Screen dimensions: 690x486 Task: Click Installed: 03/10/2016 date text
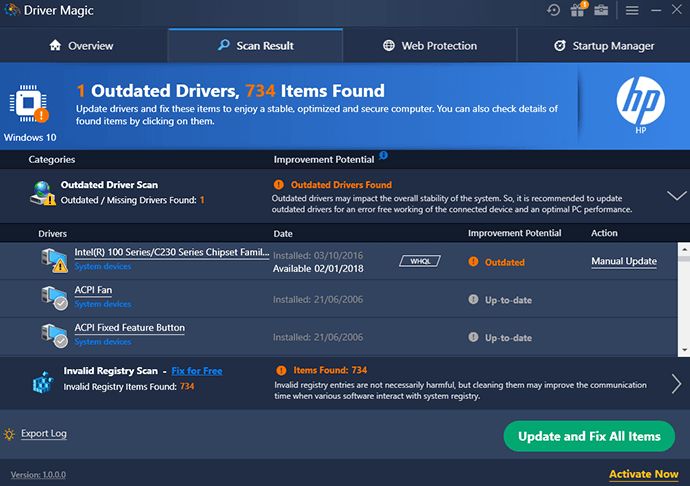[x=318, y=255]
